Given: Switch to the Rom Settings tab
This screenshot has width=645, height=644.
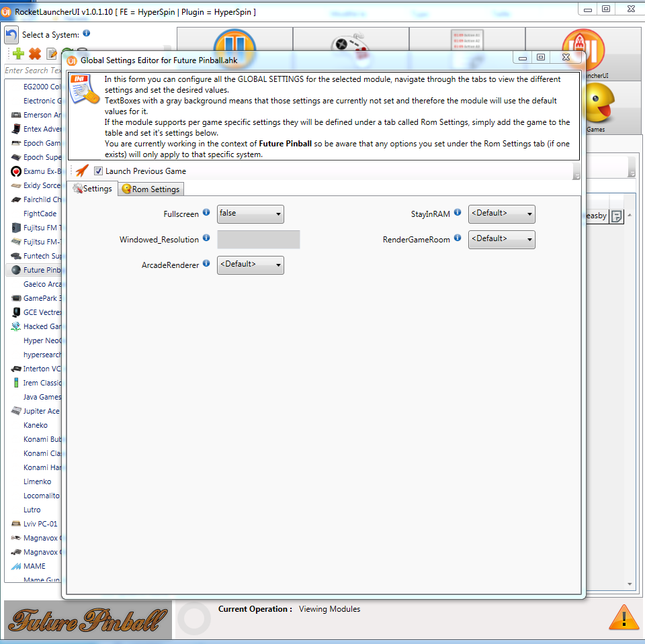Looking at the screenshot, I should tap(150, 189).
